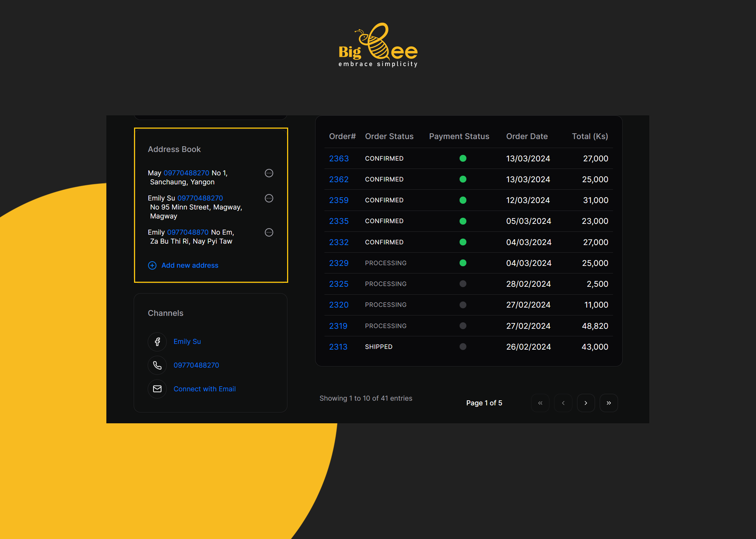This screenshot has width=756, height=539.
Task: Click Connect with Email link
Action: pyautogui.click(x=204, y=389)
